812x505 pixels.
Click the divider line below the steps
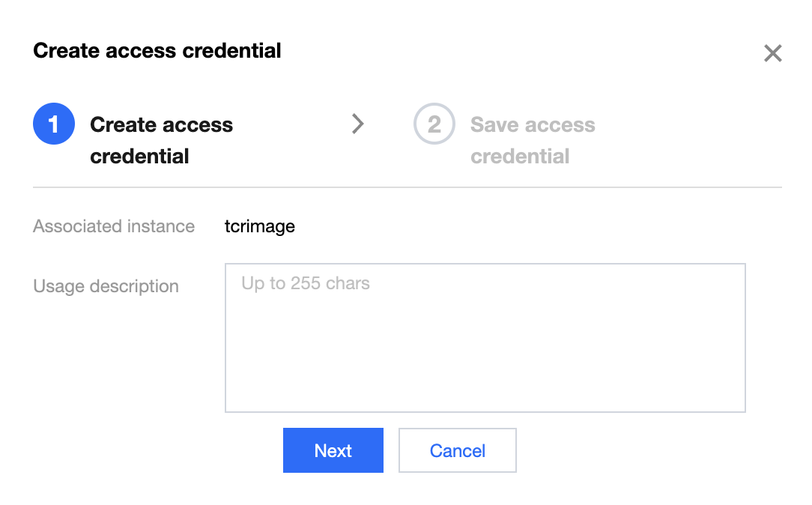pyautogui.click(x=407, y=187)
